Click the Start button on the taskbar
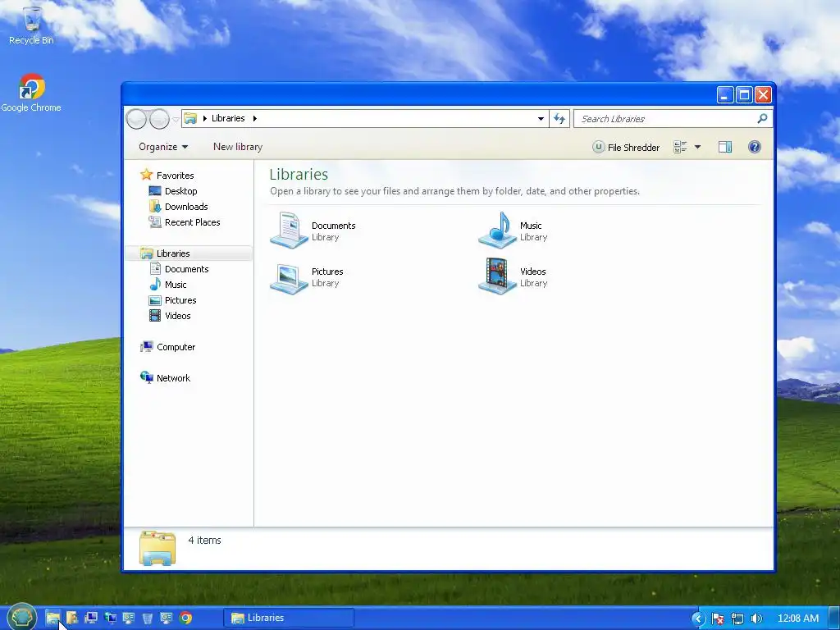840x630 pixels. coord(21,617)
